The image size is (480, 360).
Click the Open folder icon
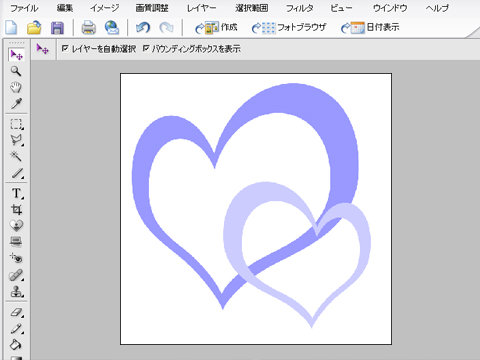point(34,27)
